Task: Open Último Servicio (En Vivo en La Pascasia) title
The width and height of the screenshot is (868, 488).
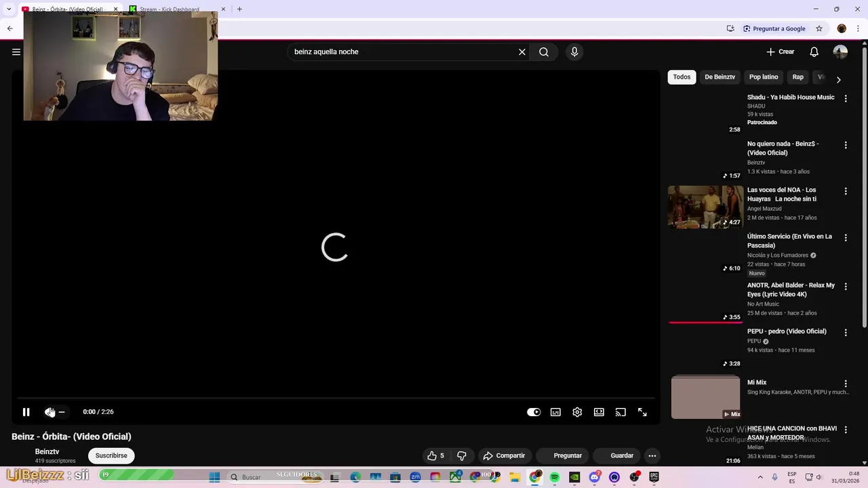Action: pyautogui.click(x=789, y=241)
